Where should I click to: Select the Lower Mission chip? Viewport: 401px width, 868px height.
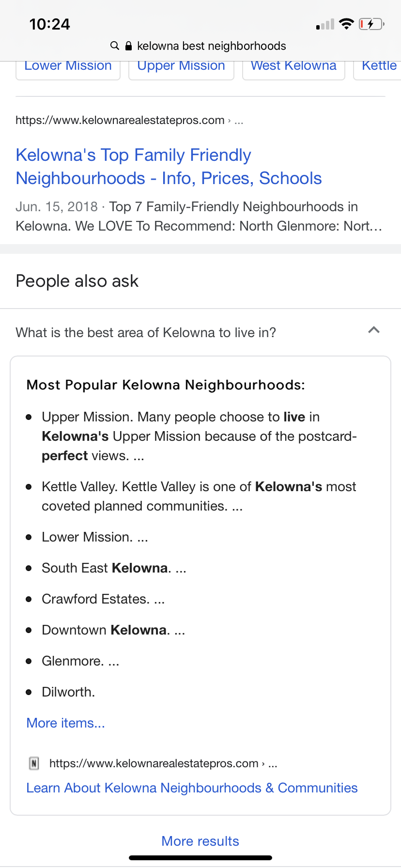point(68,67)
